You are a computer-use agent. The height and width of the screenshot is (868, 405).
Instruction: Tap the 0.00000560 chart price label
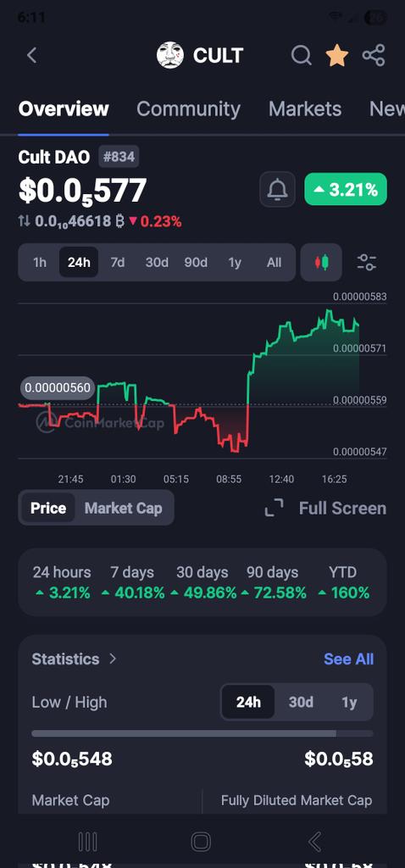58,388
